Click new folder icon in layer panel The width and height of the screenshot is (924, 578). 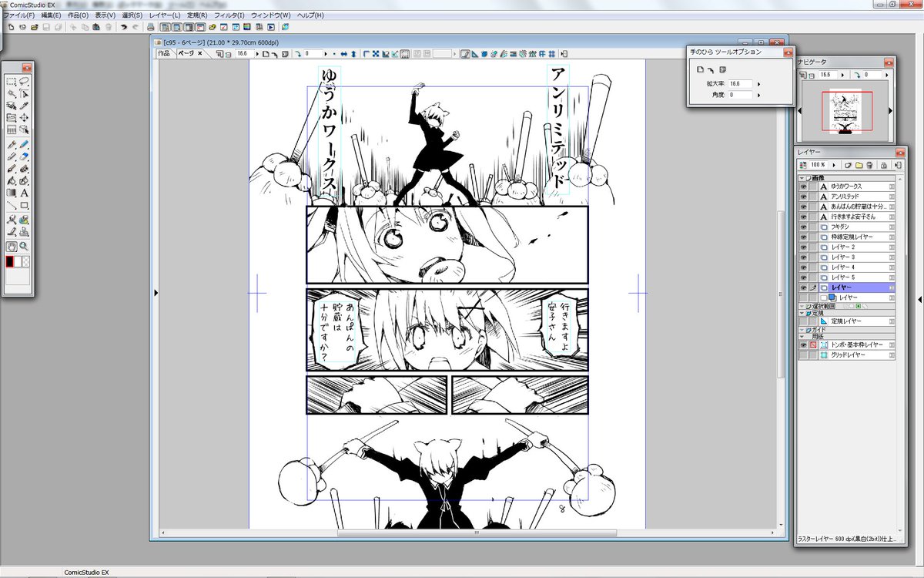[859, 165]
